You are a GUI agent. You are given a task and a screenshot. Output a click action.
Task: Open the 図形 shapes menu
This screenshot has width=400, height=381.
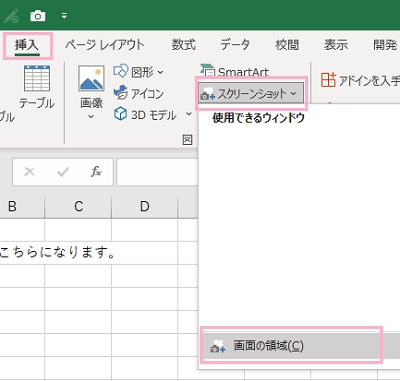(139, 72)
